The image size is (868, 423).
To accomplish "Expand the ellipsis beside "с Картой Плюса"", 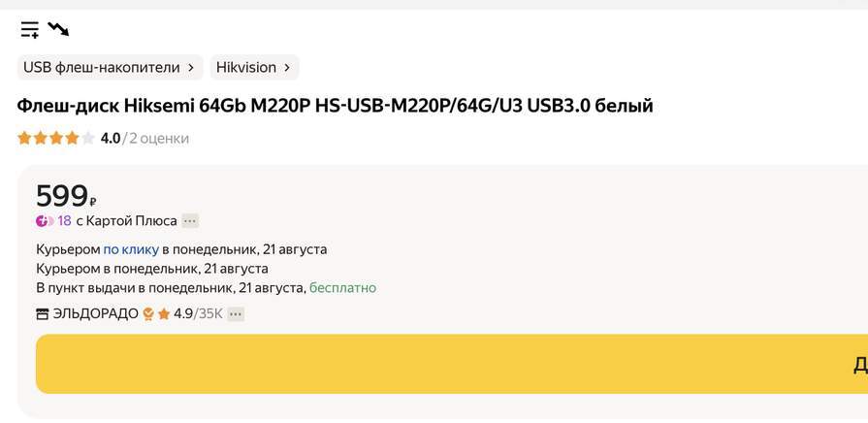I will (190, 221).
